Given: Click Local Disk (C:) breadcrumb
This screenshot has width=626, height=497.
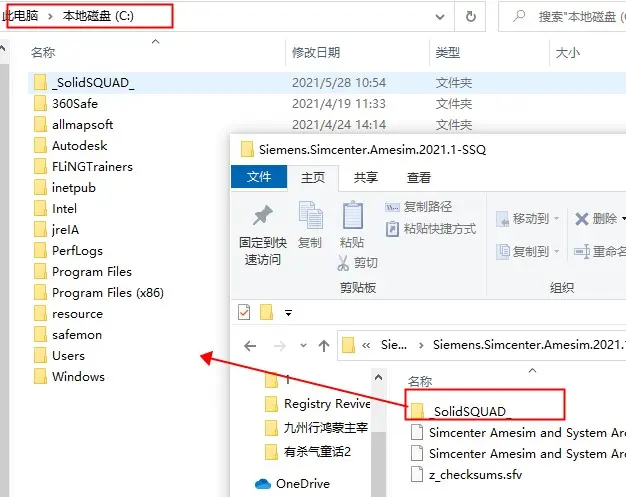Looking at the screenshot, I should pyautogui.click(x=98, y=16).
